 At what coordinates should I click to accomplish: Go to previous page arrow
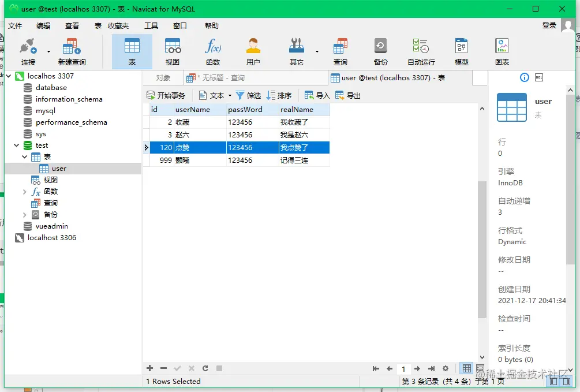click(x=390, y=369)
